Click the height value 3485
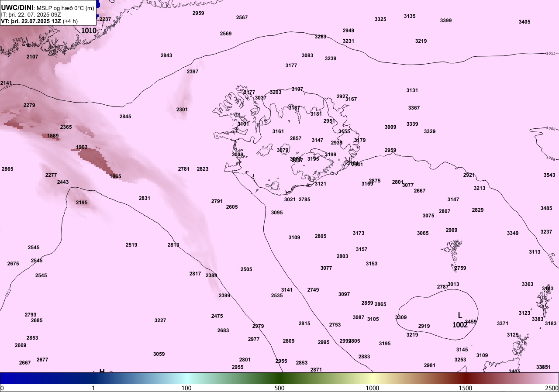Screen dimensions: 559x392 point(546,208)
